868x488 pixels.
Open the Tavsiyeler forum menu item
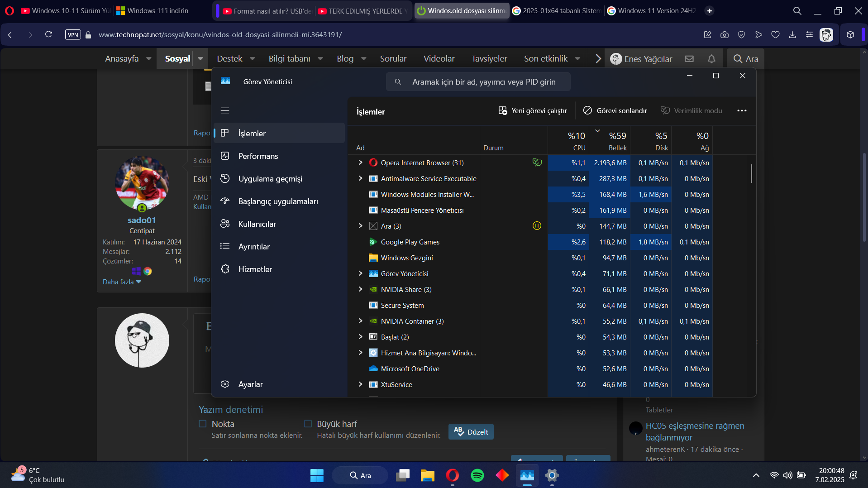(x=489, y=59)
